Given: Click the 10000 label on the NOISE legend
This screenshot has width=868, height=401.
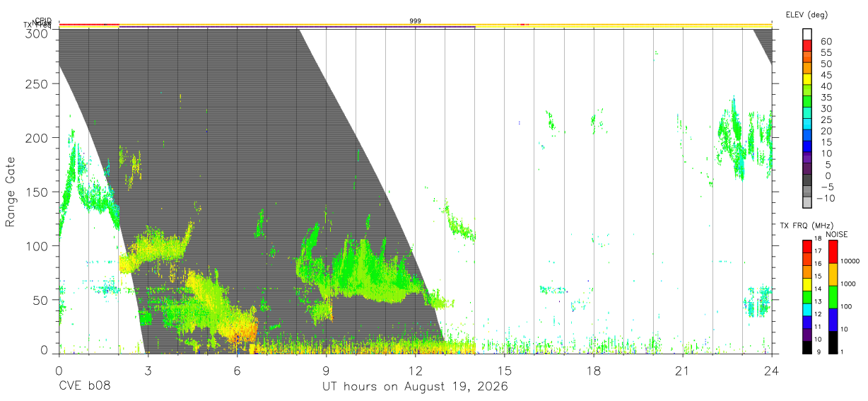Looking at the screenshot, I should pyautogui.click(x=849, y=261).
